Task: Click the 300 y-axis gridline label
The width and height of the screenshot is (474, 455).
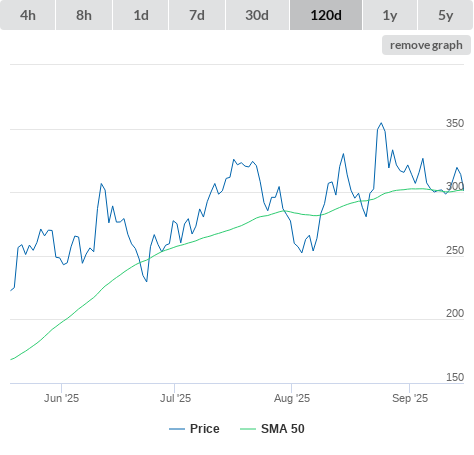Action: (x=455, y=186)
